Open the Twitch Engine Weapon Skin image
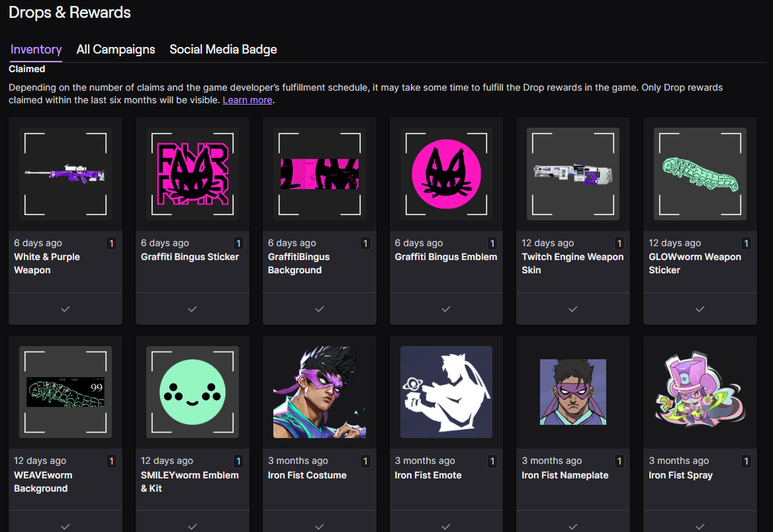 coord(573,174)
